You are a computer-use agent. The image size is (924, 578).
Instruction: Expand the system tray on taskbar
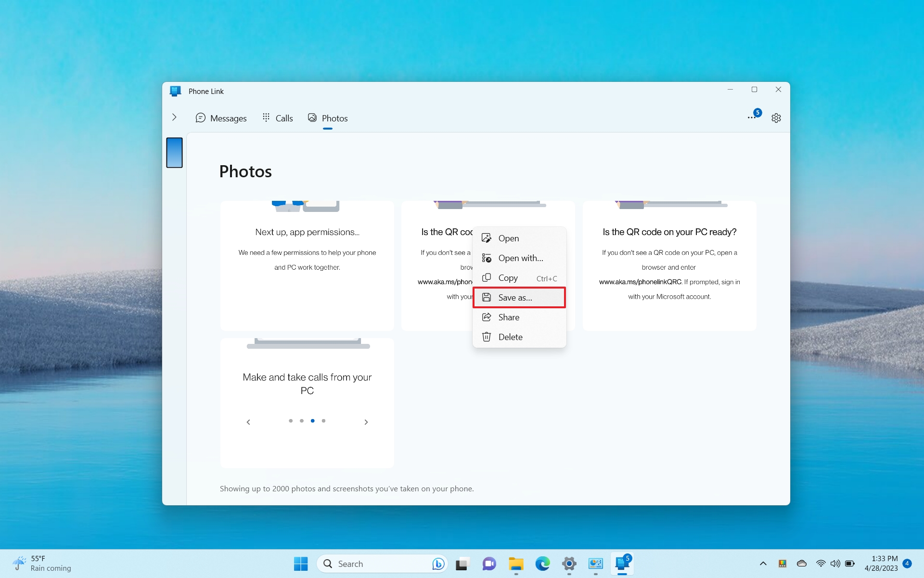click(x=764, y=563)
